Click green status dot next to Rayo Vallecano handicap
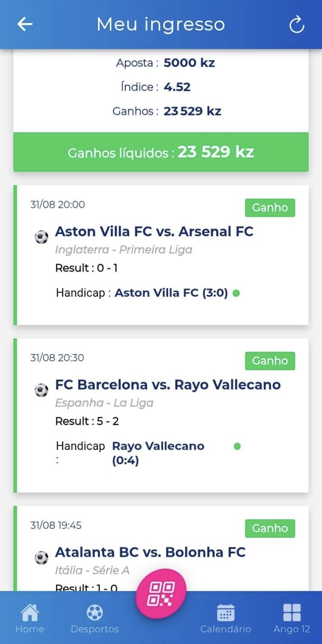This screenshot has height=644, width=322. click(x=237, y=446)
